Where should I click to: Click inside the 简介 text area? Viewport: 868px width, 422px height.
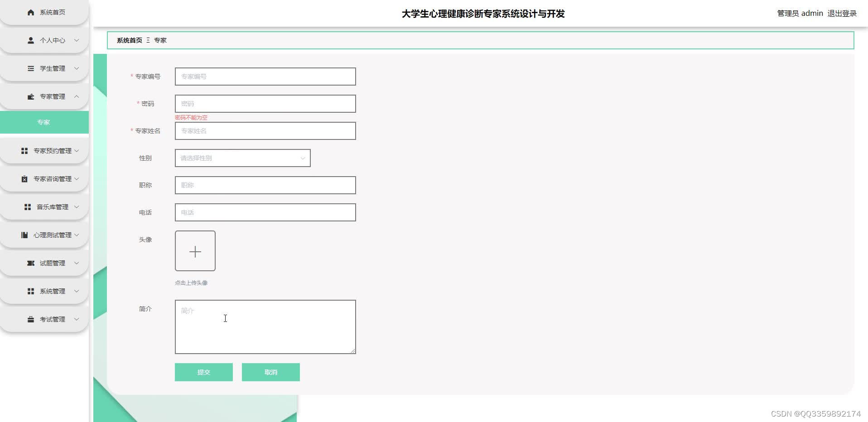click(x=265, y=327)
